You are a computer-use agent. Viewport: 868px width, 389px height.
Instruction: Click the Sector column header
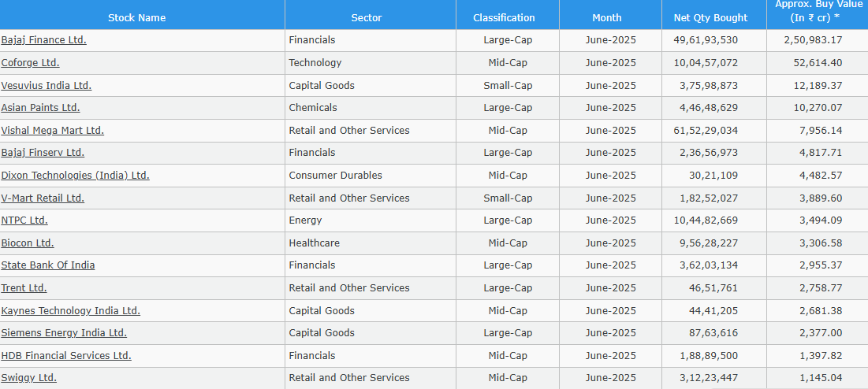[367, 17]
